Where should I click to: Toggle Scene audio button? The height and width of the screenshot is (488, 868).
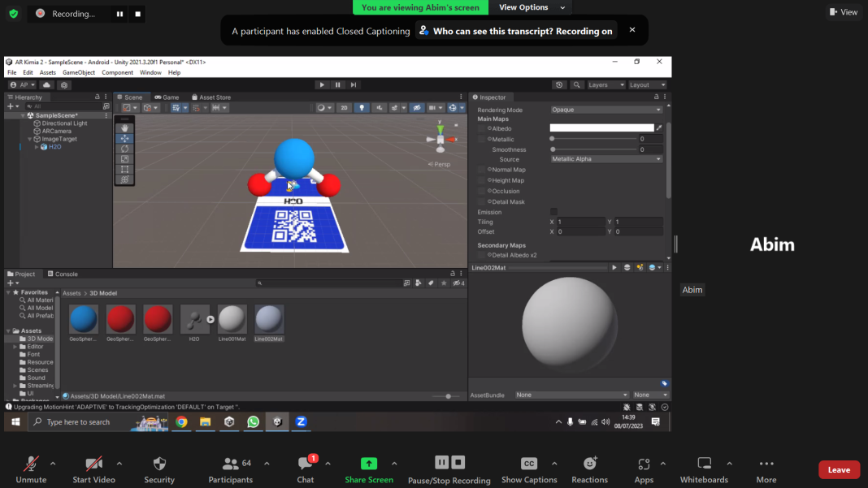coord(380,108)
